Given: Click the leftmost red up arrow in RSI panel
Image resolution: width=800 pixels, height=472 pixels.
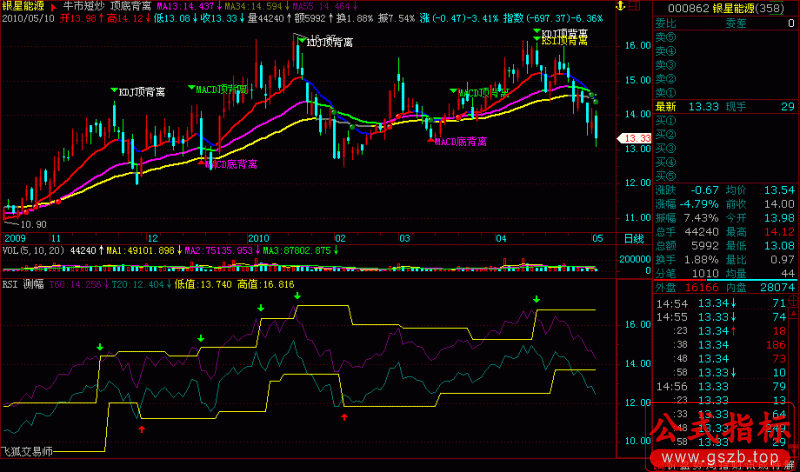Looking at the screenshot, I should coord(141,428).
